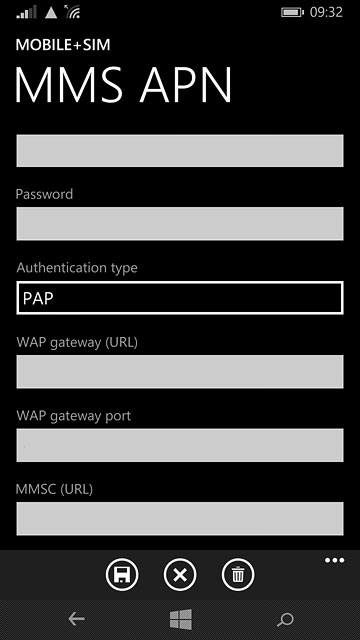The image size is (360, 640).
Task: Tap the save floppy disk icon
Action: click(x=122, y=575)
